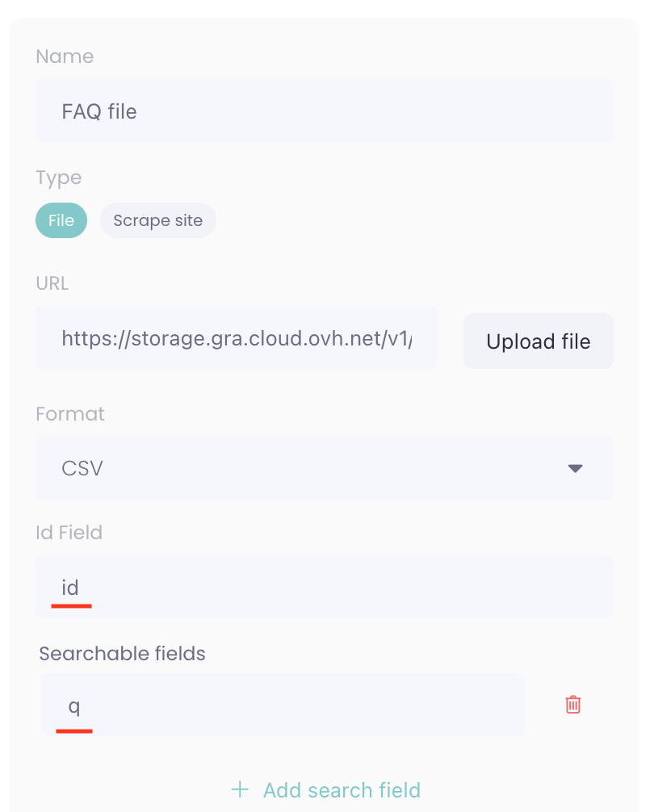Open the CSV format selector box
The width and height of the screenshot is (654, 812).
coord(323,468)
